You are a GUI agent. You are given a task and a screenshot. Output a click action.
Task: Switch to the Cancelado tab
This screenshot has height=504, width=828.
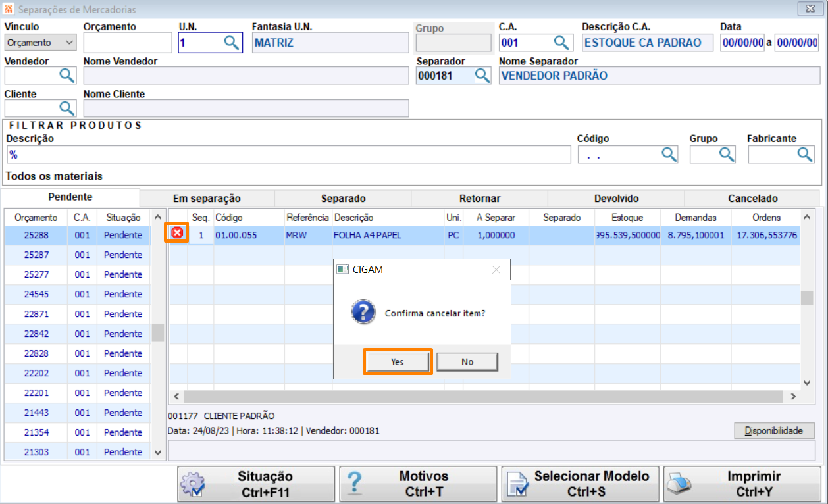coord(753,199)
